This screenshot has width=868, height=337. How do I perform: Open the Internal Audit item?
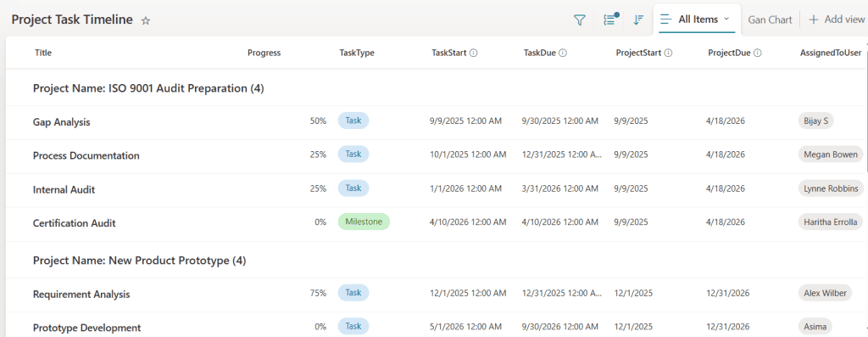64,189
